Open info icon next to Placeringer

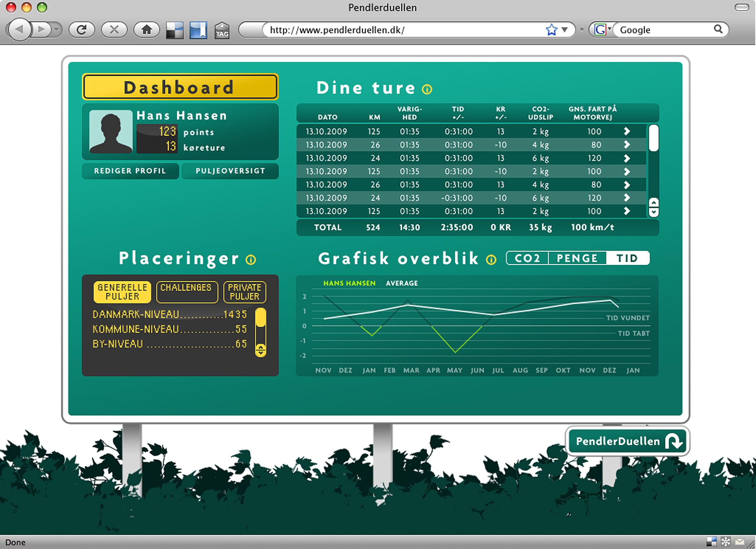pyautogui.click(x=251, y=259)
